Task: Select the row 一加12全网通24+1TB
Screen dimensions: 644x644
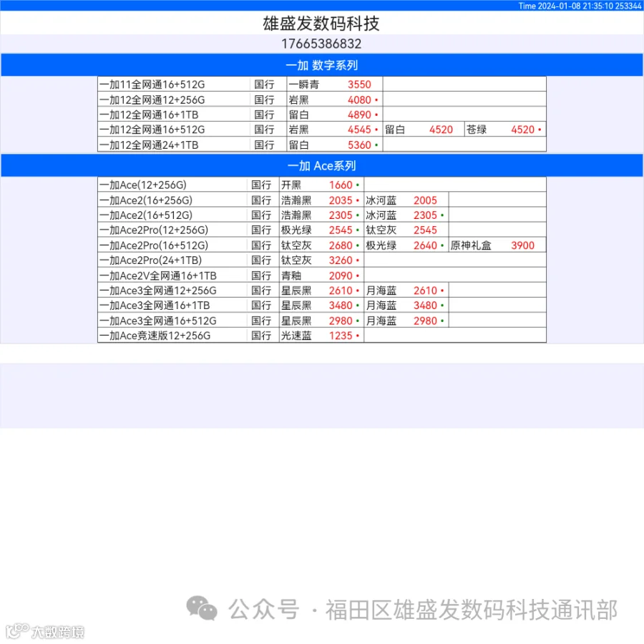Action: [322, 145]
